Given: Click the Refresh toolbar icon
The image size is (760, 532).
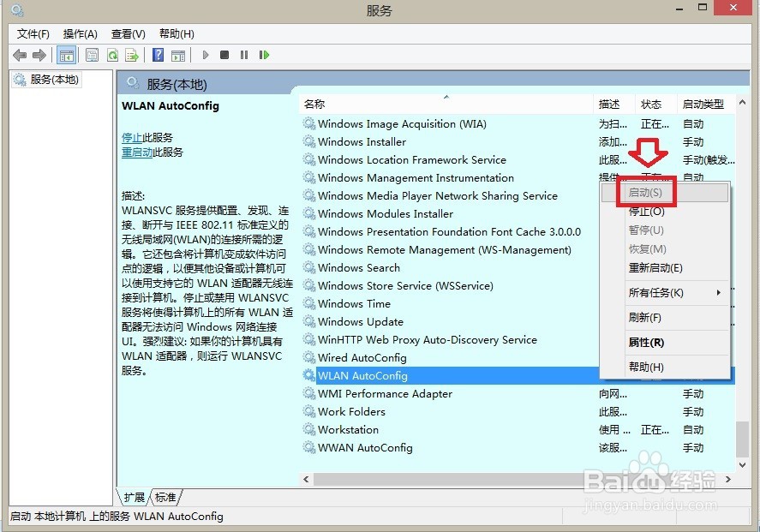Looking at the screenshot, I should (x=112, y=55).
